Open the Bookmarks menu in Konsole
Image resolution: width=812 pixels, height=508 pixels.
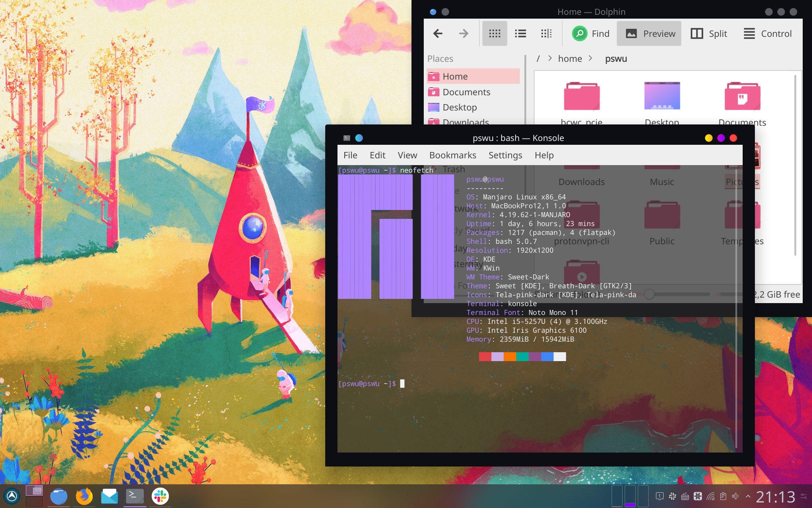(x=453, y=155)
